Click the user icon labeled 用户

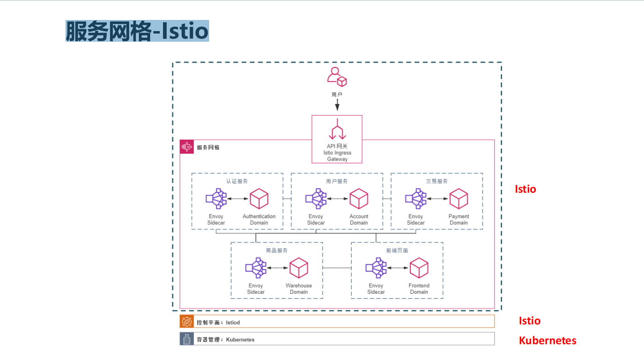pos(337,77)
